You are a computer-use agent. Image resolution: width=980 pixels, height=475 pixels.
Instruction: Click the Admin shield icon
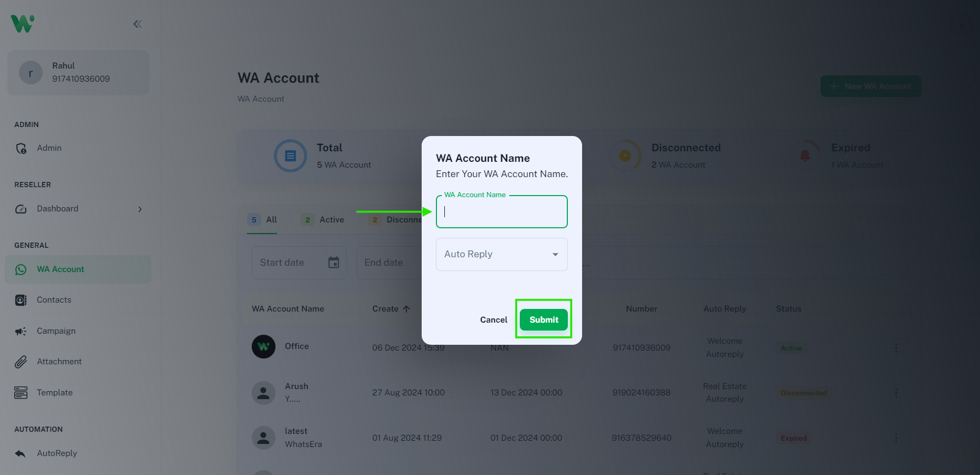point(21,149)
